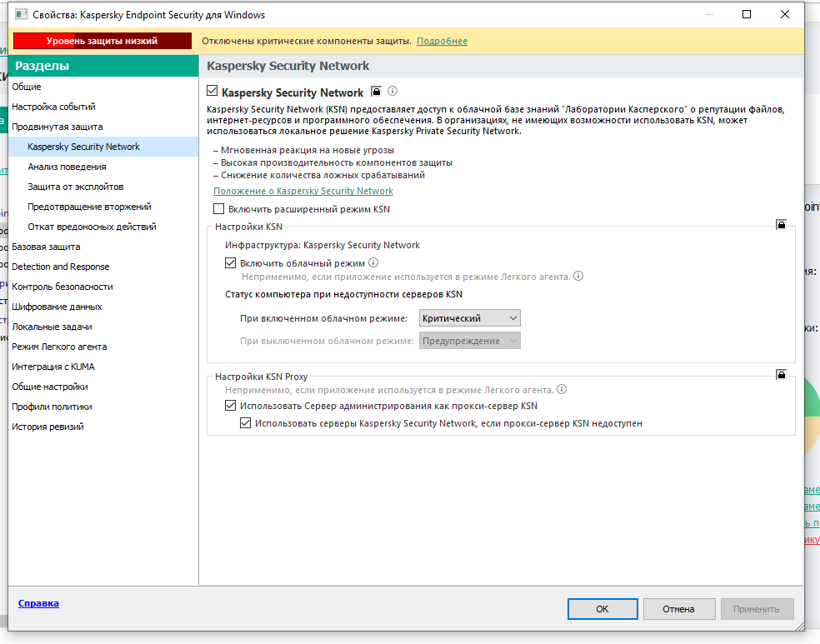Click the info icon beside Kaspersky Security Network heading
This screenshot has height=644, width=820.
(x=392, y=92)
